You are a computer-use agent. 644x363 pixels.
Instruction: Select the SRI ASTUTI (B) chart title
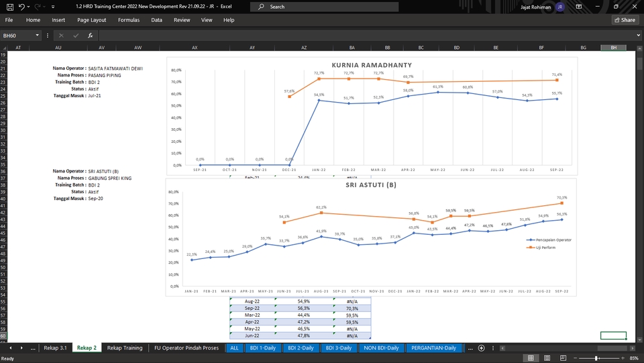point(371,185)
